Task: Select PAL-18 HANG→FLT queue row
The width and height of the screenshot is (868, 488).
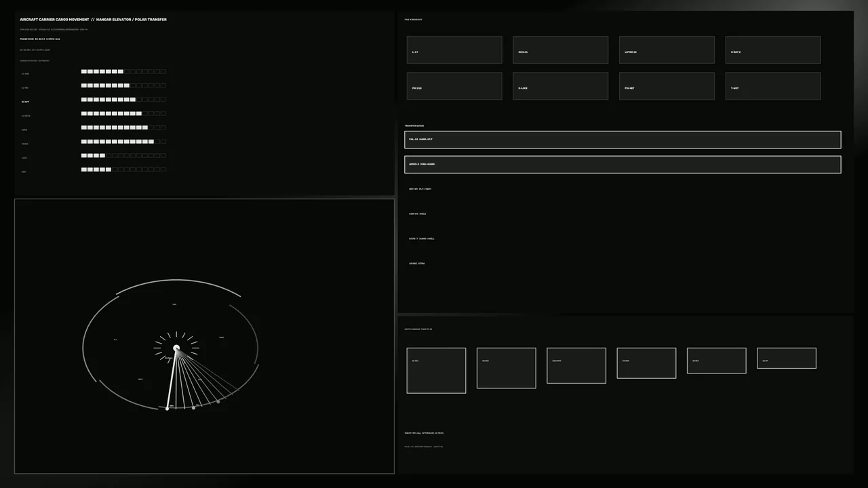Action: (x=623, y=140)
